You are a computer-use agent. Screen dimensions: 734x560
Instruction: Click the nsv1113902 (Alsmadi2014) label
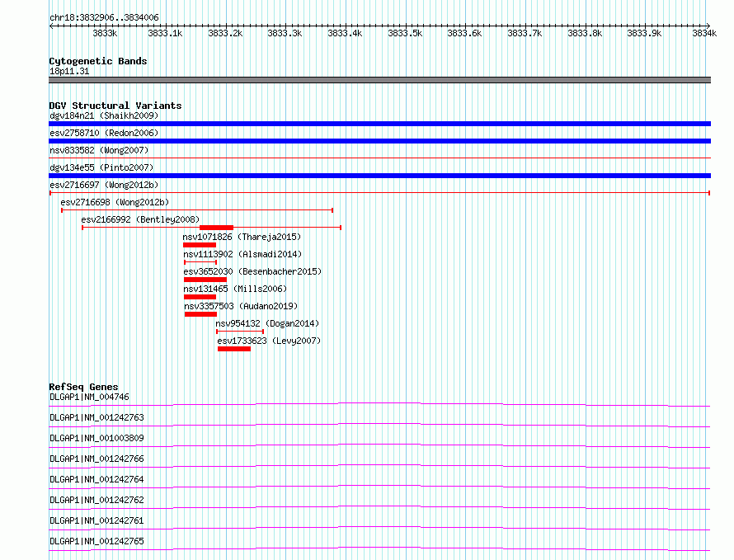242,254
